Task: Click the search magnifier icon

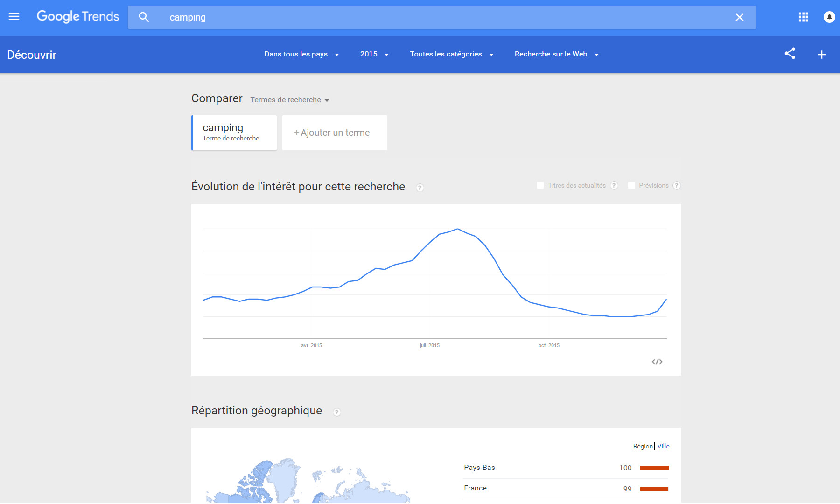Action: point(144,17)
